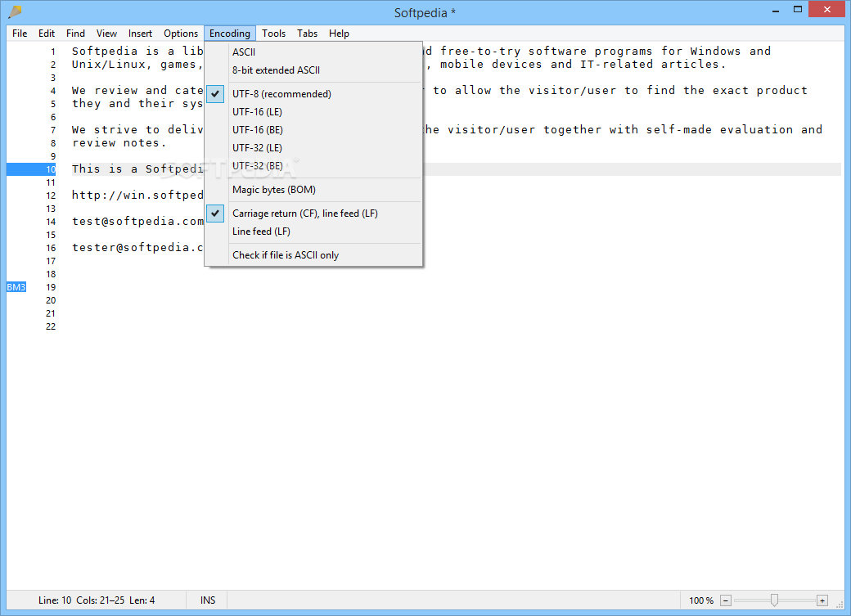Click 'self-made evaluation and' text on line 7

point(734,129)
